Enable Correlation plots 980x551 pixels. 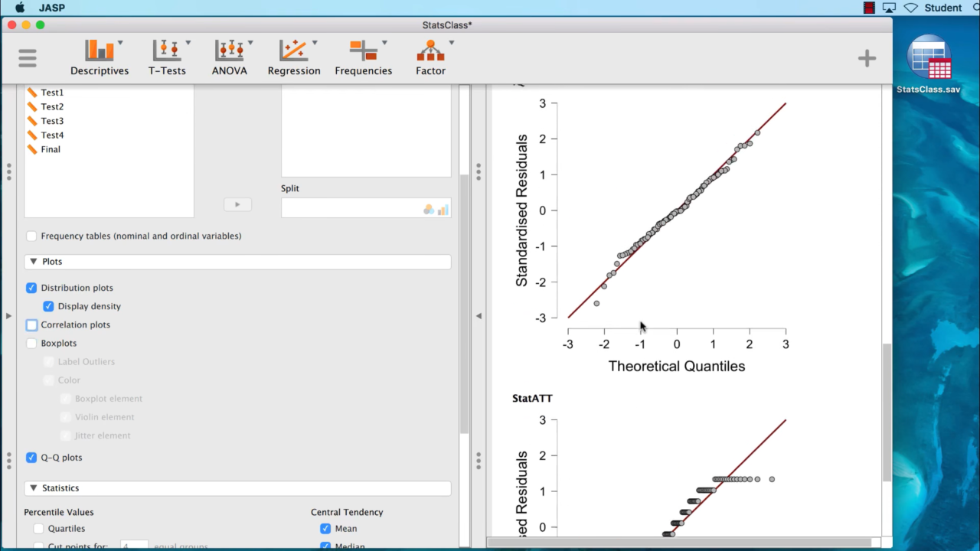(31, 324)
